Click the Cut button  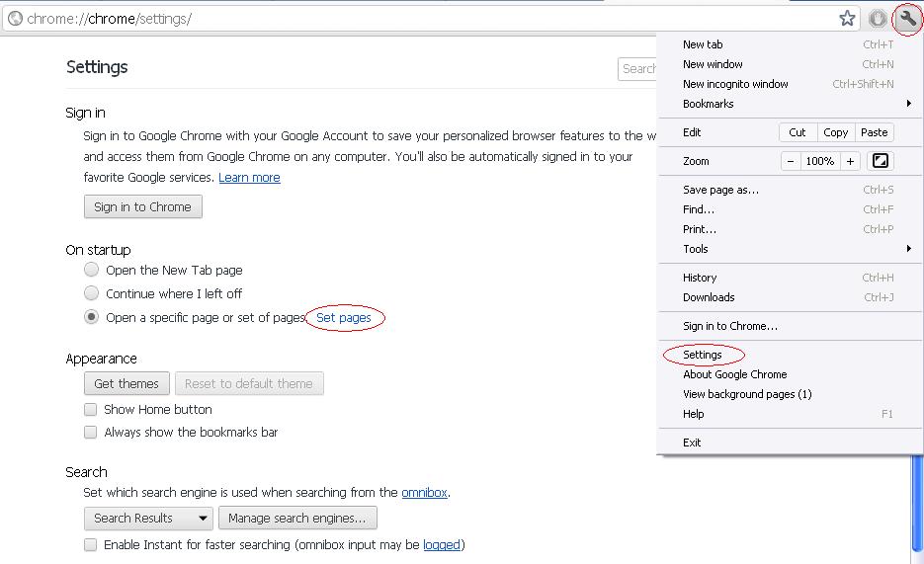tap(798, 132)
